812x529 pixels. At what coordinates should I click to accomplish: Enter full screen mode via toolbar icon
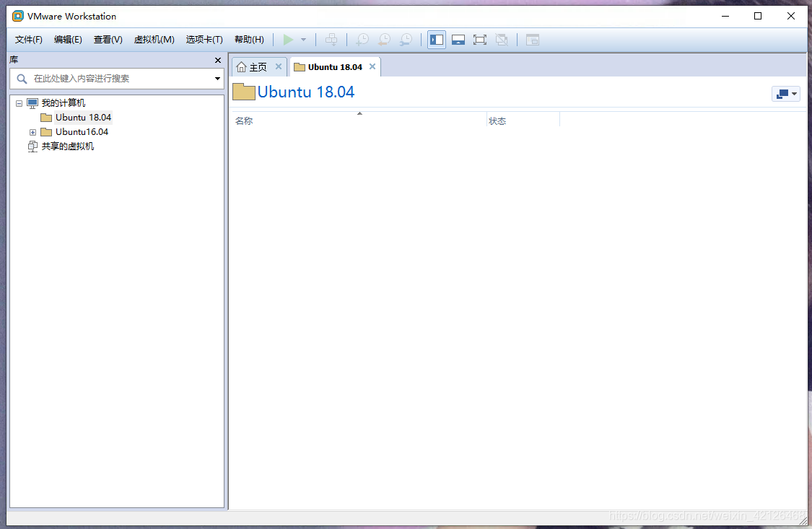click(480, 40)
